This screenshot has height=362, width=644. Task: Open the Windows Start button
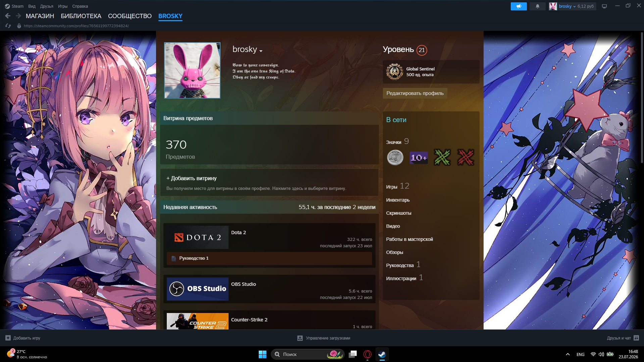[x=262, y=354]
